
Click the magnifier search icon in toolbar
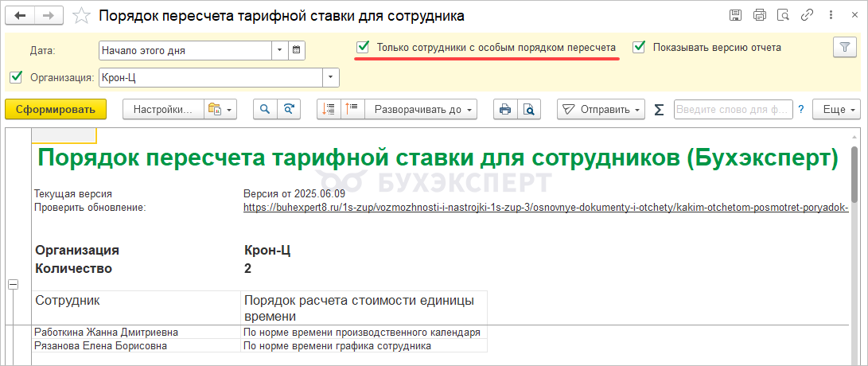pyautogui.click(x=265, y=110)
